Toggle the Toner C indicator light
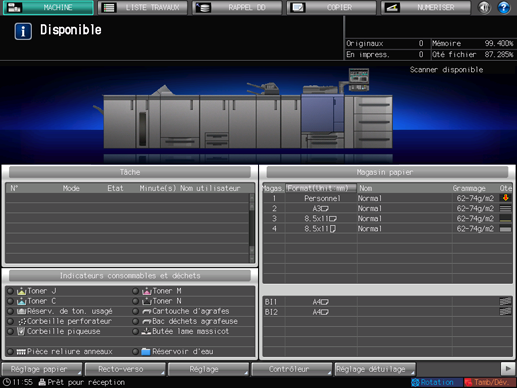The image size is (517, 388). 11,301
